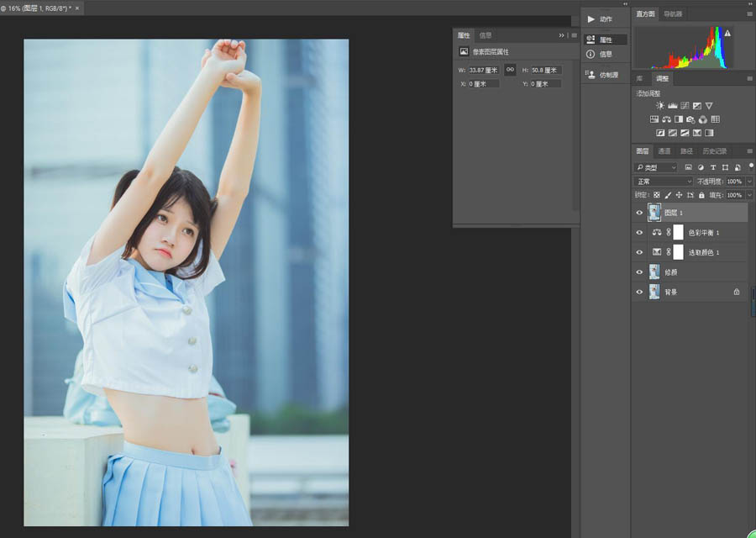The width and height of the screenshot is (756, 538).
Task: Switch to the 通道 tab
Action: (x=664, y=151)
